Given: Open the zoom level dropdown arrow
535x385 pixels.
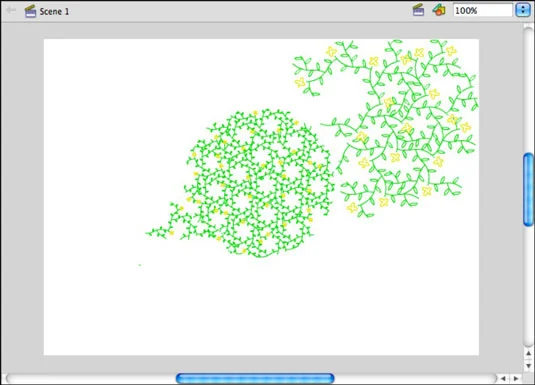Looking at the screenshot, I should [523, 10].
